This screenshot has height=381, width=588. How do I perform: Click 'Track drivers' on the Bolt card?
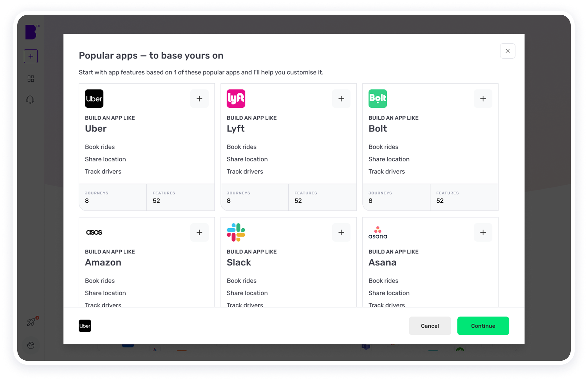(386, 171)
